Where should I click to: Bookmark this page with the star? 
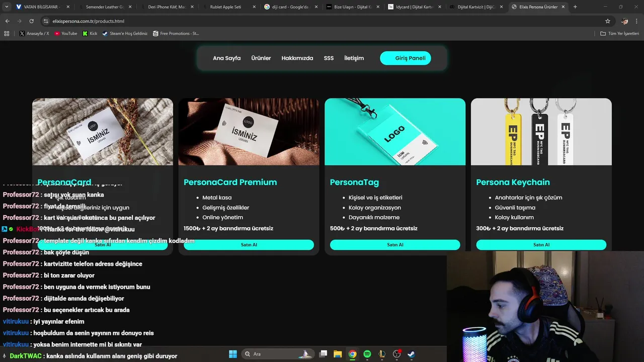(607, 21)
